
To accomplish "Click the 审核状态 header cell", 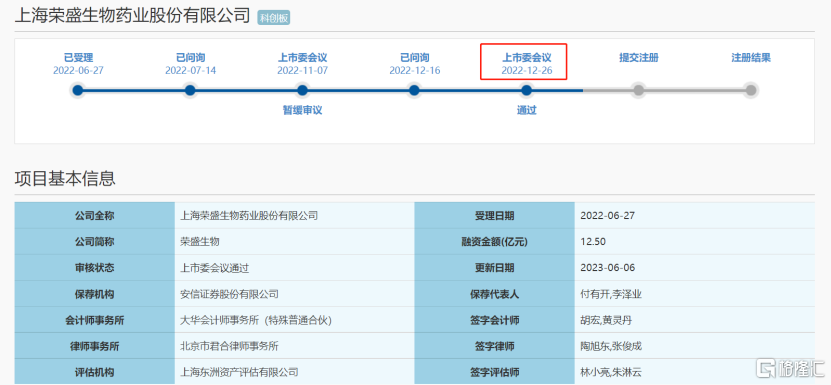I will click(94, 268).
